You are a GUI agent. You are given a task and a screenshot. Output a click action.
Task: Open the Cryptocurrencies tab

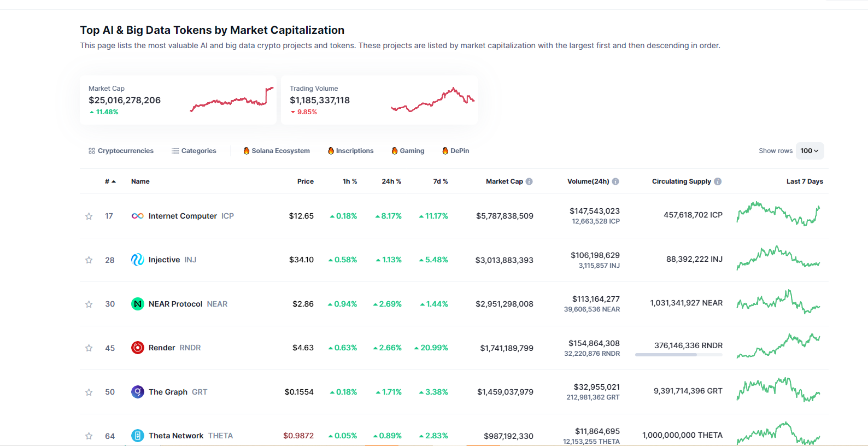(x=121, y=151)
